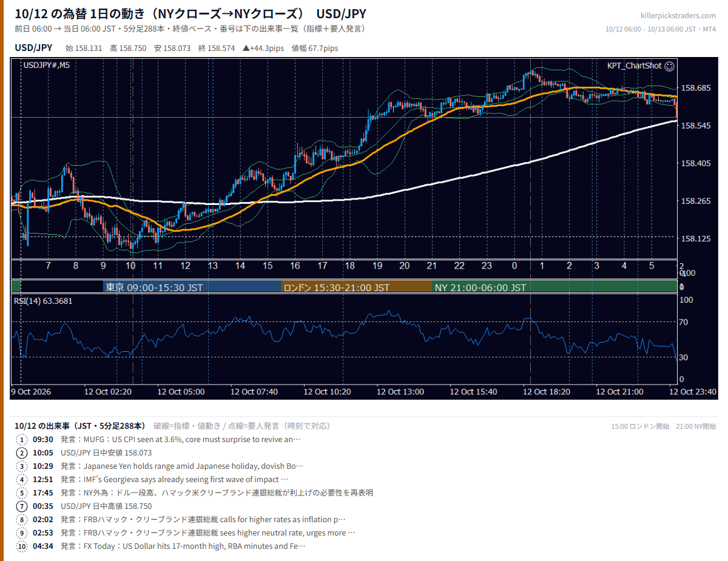Click the low price 安 158.073
Viewport: 728px width, 561px height.
coord(172,48)
